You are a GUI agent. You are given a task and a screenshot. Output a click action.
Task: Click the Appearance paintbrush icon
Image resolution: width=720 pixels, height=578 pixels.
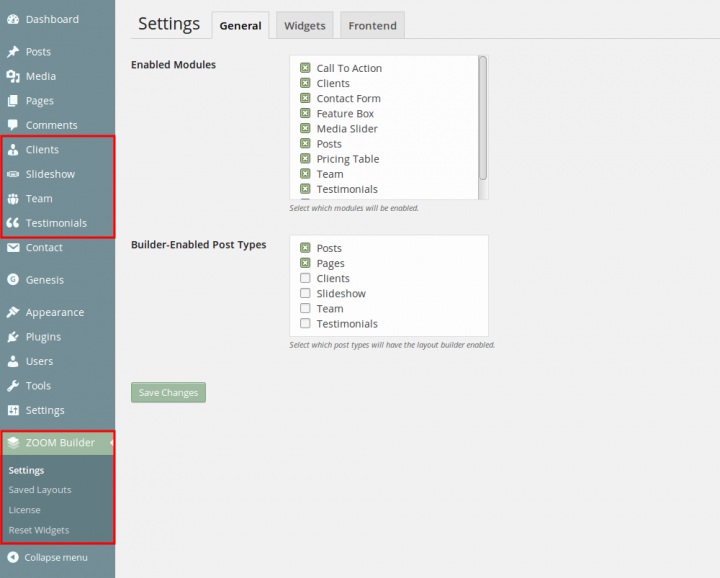pyautogui.click(x=13, y=312)
